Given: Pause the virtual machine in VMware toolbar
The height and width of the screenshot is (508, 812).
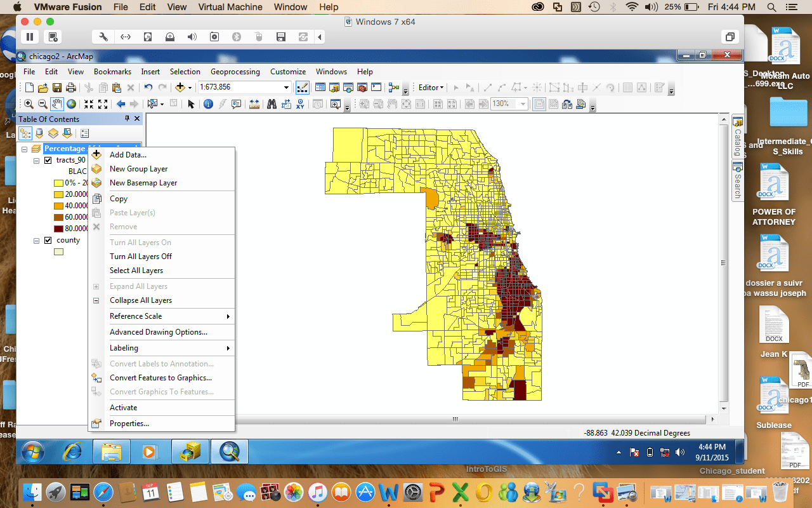Looking at the screenshot, I should (30, 37).
